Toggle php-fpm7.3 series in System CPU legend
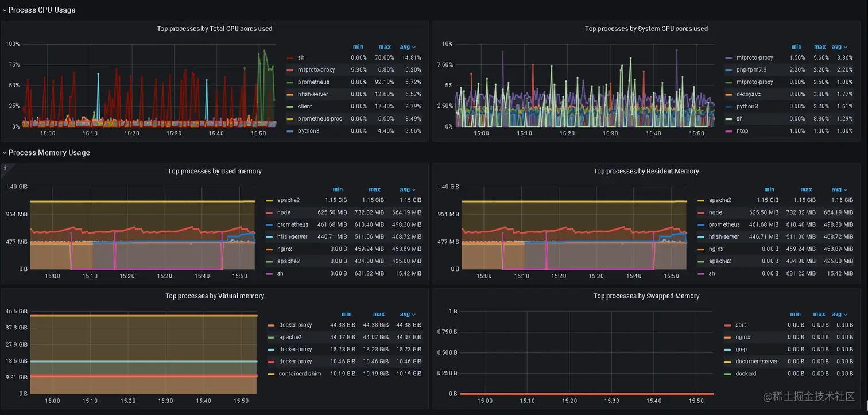Image resolution: width=868 pixels, height=415 pixels. point(751,70)
